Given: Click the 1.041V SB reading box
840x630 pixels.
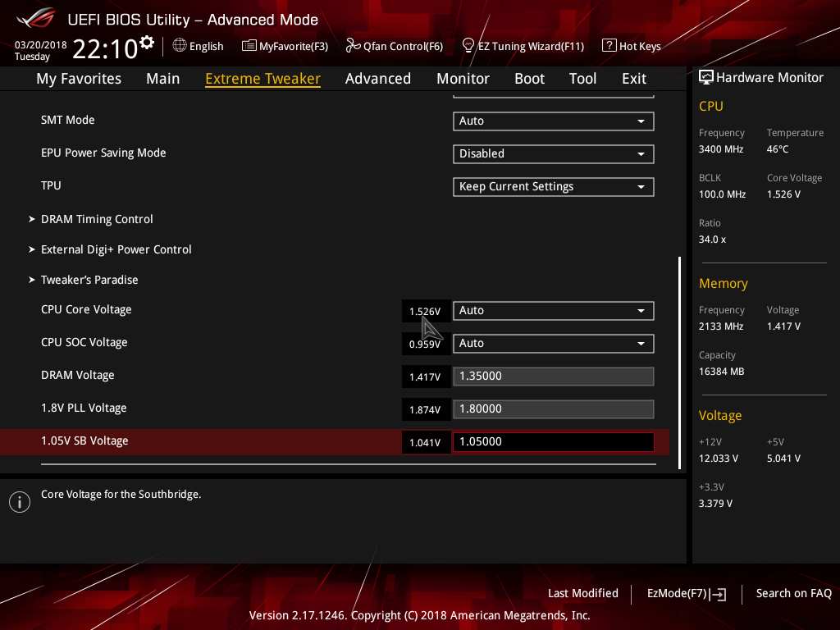Looking at the screenshot, I should (426, 442).
